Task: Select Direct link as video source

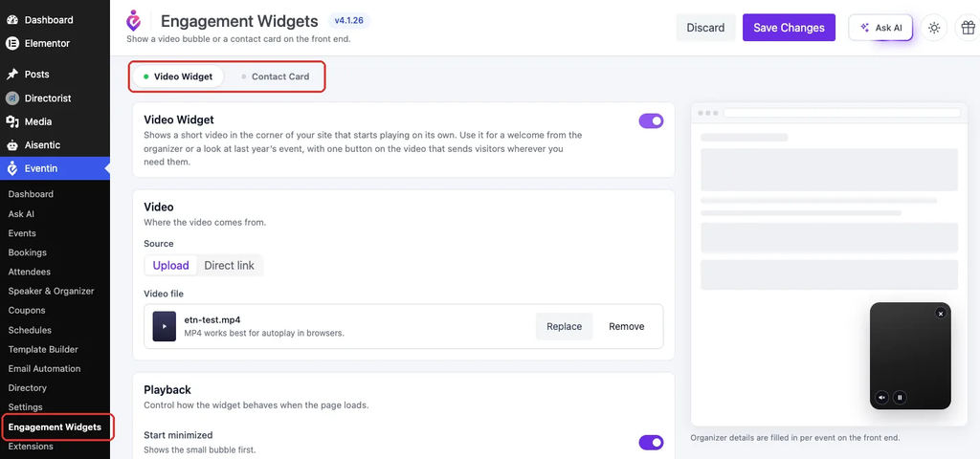Action: [x=230, y=266]
